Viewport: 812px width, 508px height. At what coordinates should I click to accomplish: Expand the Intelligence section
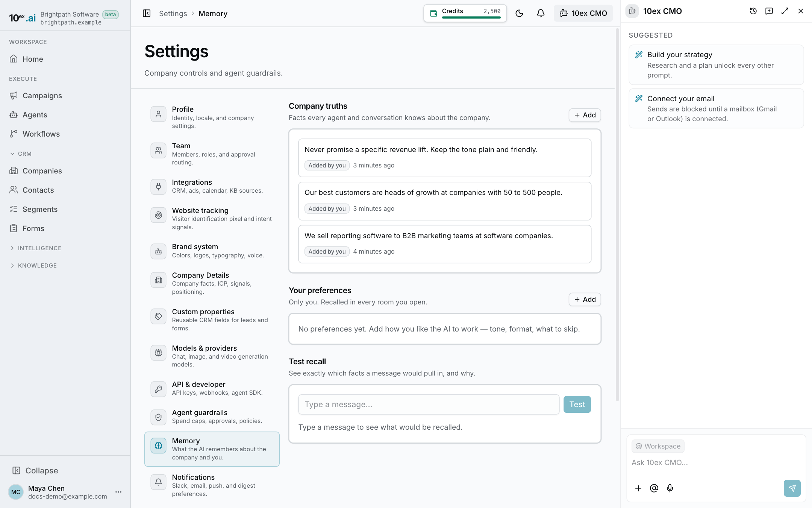[36, 248]
